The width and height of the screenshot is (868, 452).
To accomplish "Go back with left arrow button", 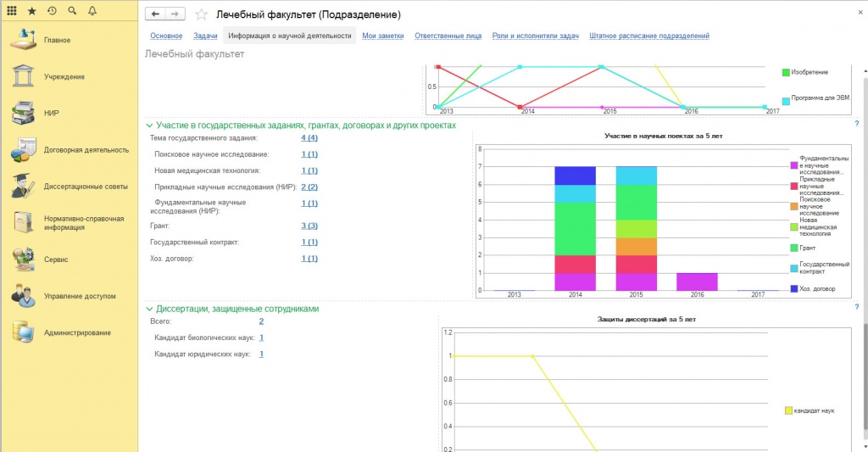I will coord(156,14).
